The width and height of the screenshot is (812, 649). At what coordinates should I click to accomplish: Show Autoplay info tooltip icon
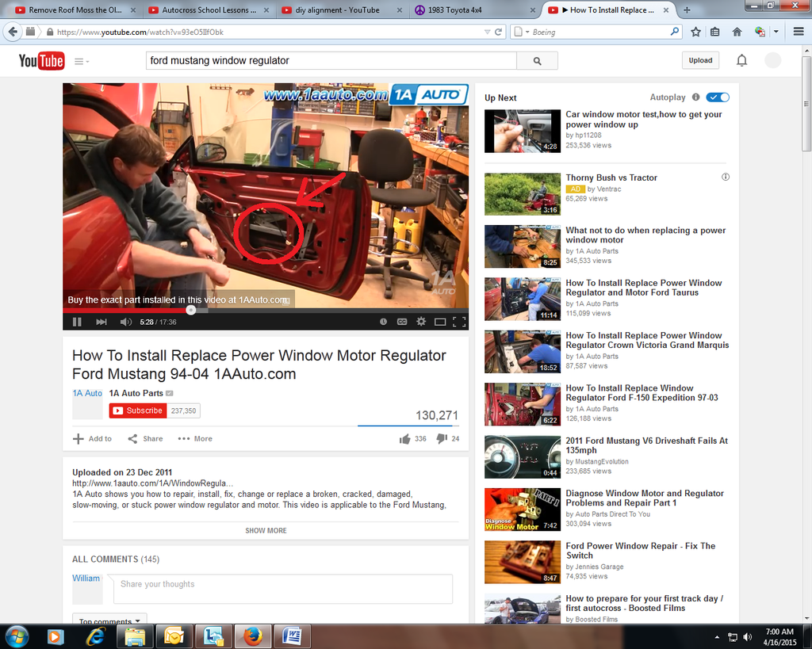tap(696, 97)
